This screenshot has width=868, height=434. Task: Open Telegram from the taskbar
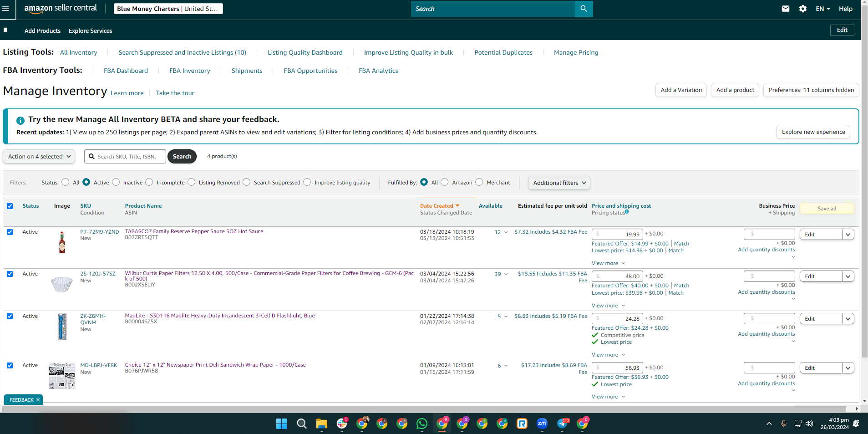563,424
